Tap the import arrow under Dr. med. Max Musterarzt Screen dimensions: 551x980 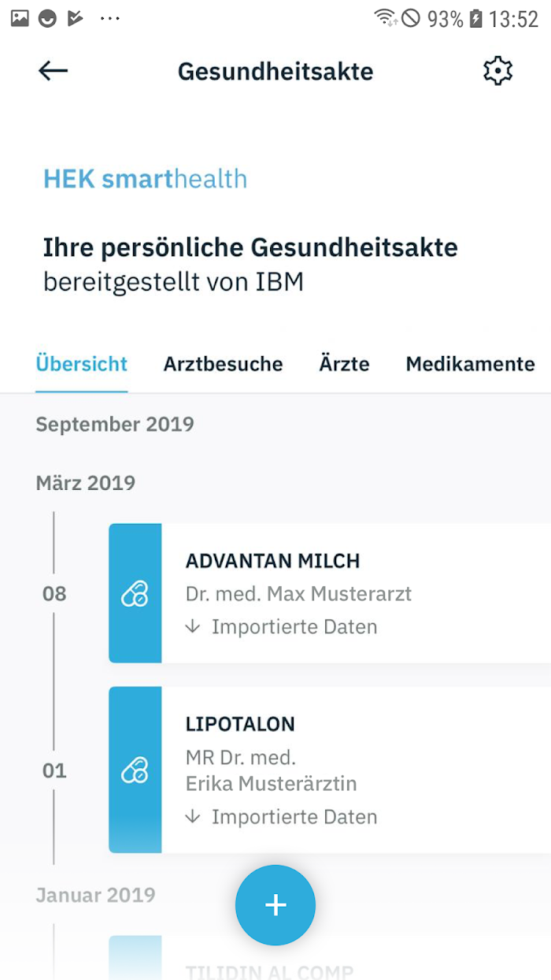tap(193, 627)
